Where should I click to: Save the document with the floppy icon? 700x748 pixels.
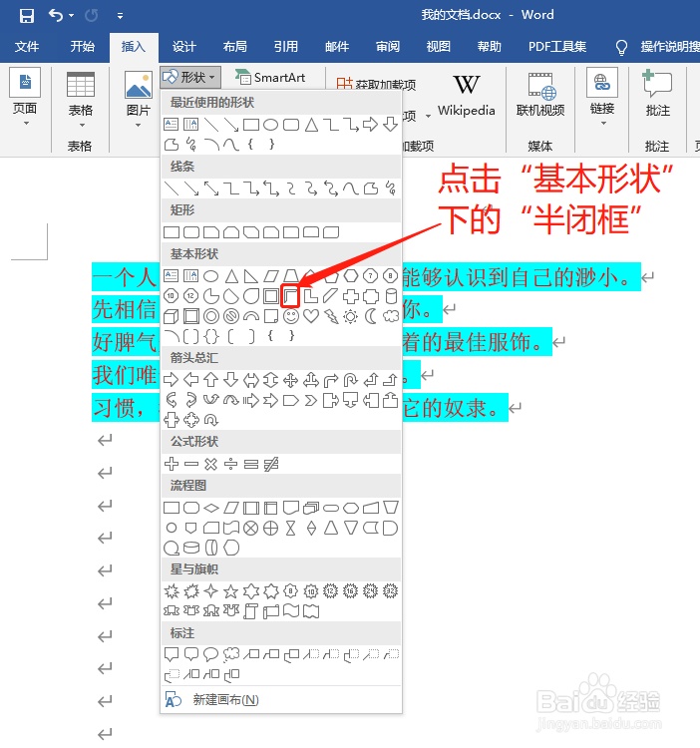(x=26, y=16)
